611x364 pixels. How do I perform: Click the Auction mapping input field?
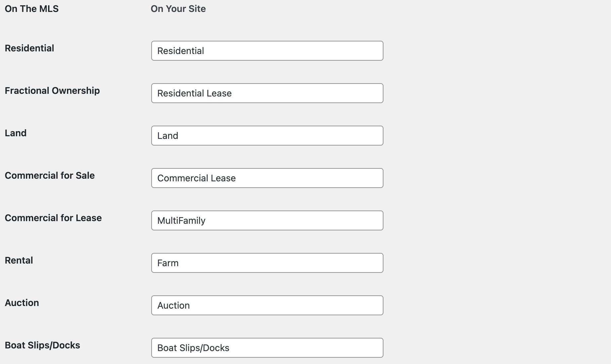(267, 305)
